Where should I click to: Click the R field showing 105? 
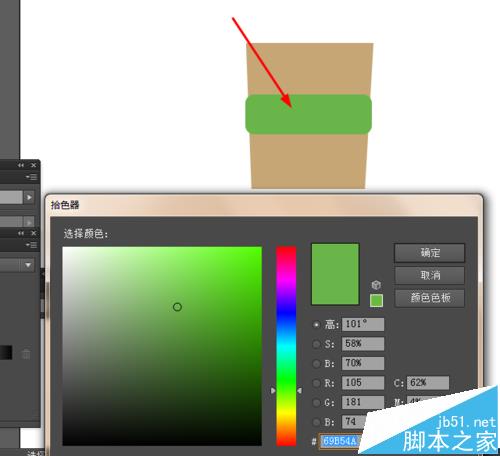pos(363,383)
